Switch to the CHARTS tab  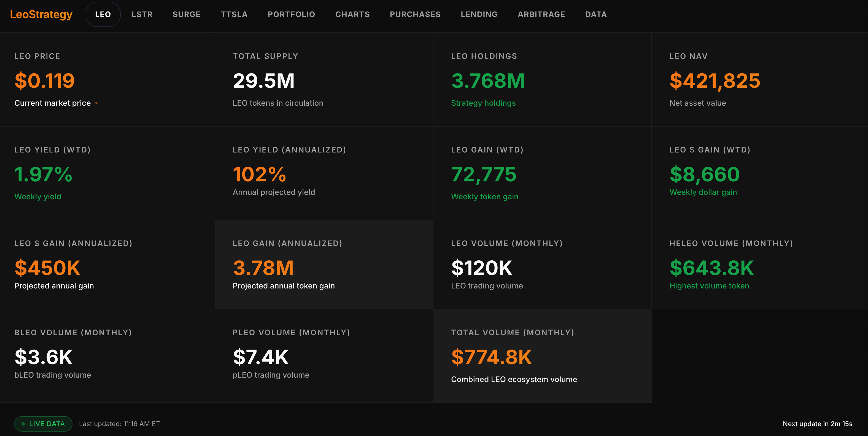point(352,15)
